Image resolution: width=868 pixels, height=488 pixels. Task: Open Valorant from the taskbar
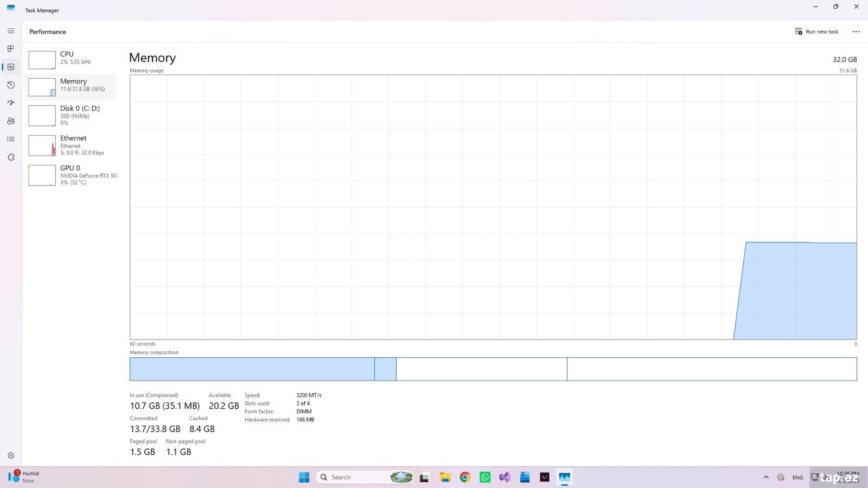coord(545,477)
